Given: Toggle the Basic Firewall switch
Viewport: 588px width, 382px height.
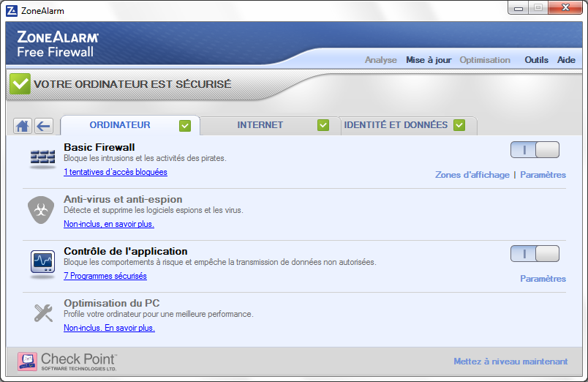Looking at the screenshot, I should pos(535,150).
